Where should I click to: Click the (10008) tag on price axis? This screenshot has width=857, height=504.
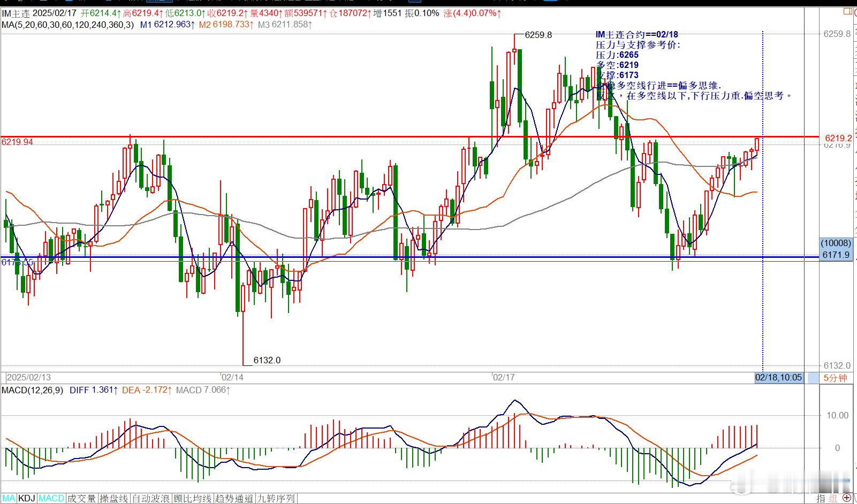point(836,243)
